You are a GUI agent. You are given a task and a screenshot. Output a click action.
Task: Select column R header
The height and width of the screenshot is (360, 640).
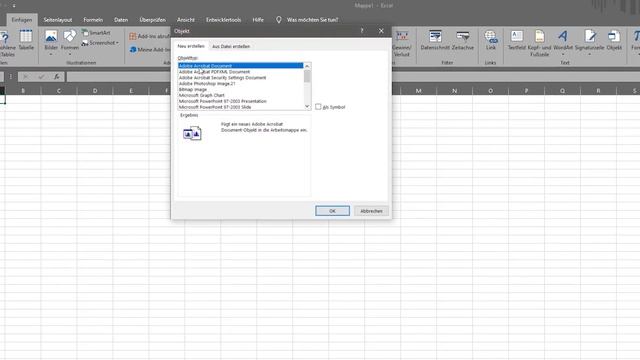click(598, 91)
